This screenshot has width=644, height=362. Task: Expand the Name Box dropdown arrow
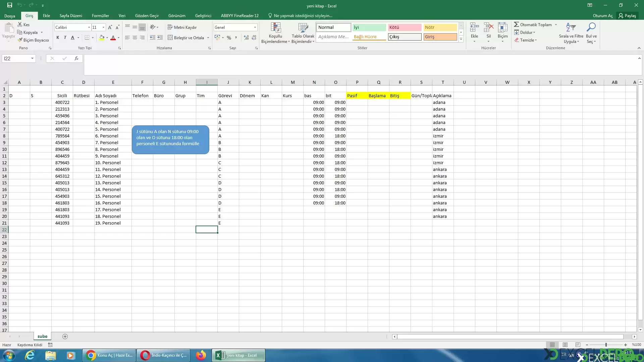point(32,58)
